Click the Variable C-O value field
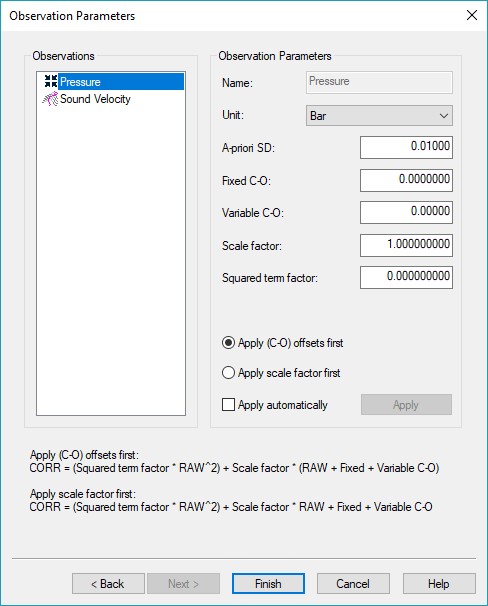Viewport: 488px width, 606px height. click(406, 212)
